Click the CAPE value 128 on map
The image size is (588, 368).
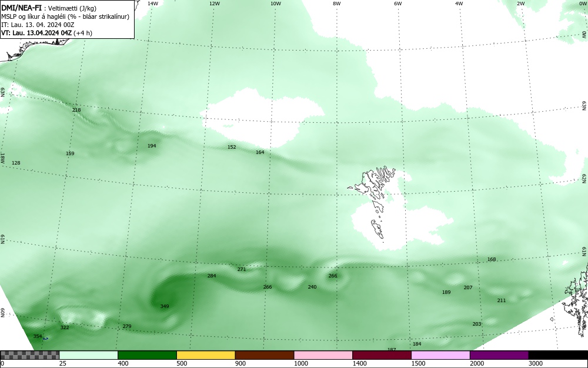[x=16, y=163]
